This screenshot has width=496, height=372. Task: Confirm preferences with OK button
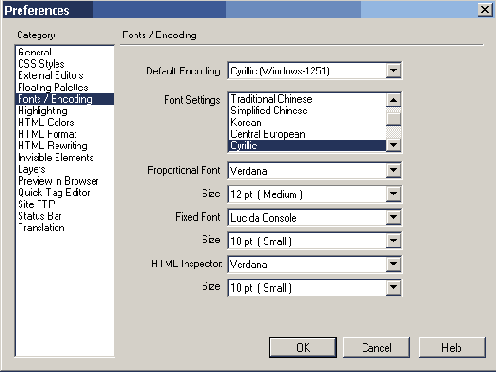pos(303,348)
